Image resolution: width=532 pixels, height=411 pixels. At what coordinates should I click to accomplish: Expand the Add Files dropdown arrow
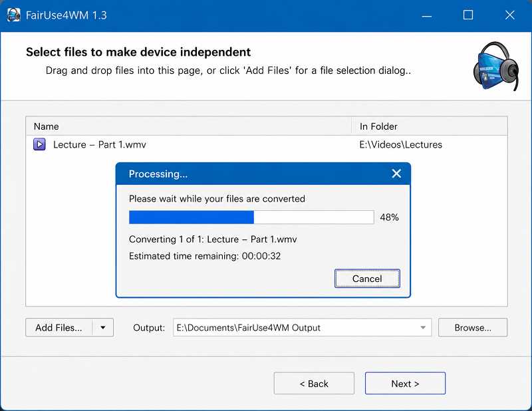click(103, 327)
